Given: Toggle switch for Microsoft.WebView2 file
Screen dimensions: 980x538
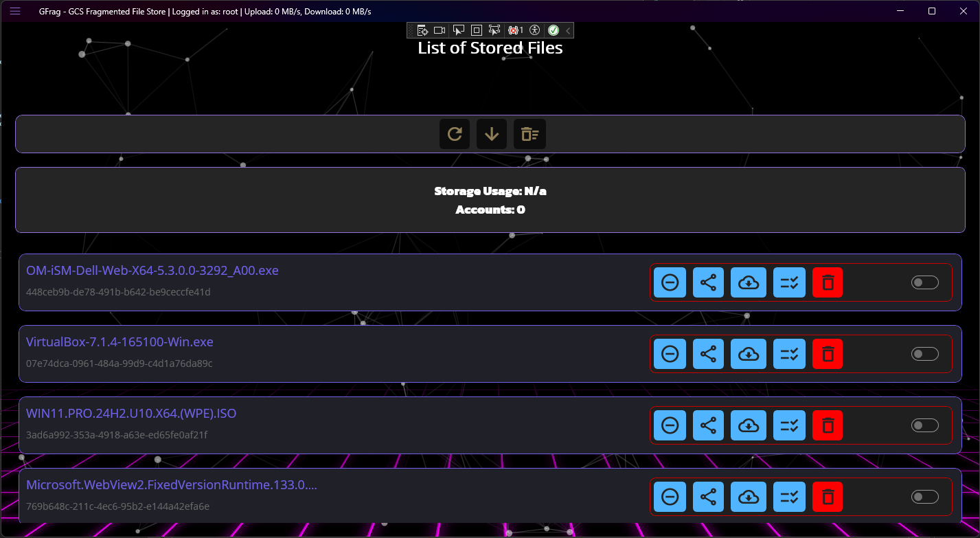Looking at the screenshot, I should (924, 497).
